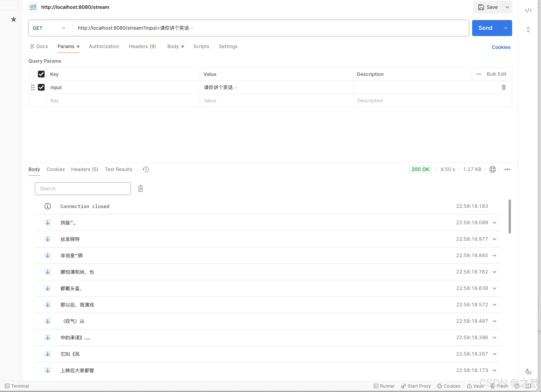Click the star favorite icon in sidebar

[14, 19]
